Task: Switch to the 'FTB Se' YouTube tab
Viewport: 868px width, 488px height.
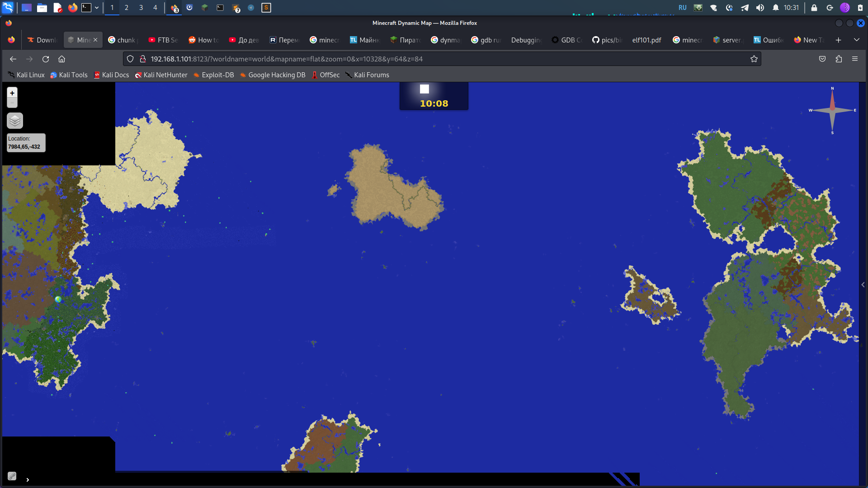Action: (x=164, y=40)
